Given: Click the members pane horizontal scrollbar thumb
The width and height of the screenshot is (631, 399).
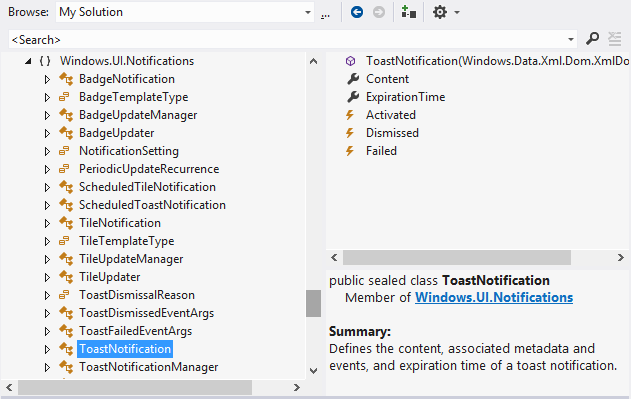Looking at the screenshot, I should tap(457, 258).
